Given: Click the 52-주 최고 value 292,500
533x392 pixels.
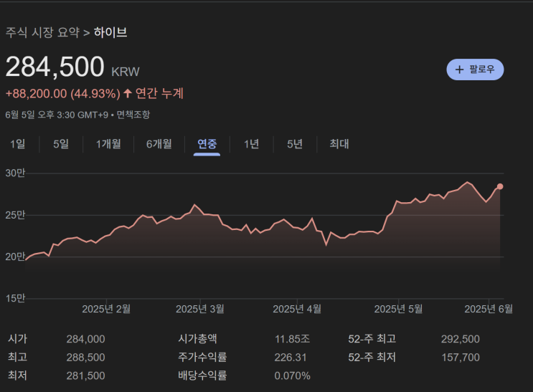Looking at the screenshot, I should (461, 339).
